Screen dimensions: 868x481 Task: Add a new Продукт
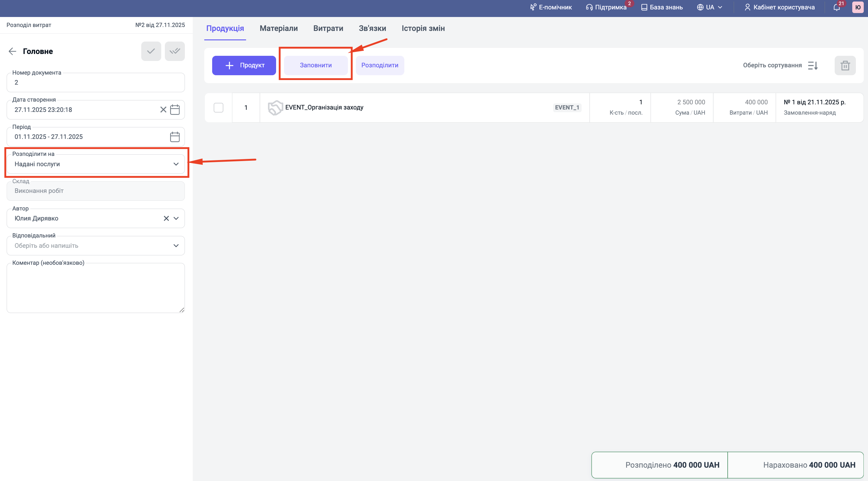pos(244,66)
